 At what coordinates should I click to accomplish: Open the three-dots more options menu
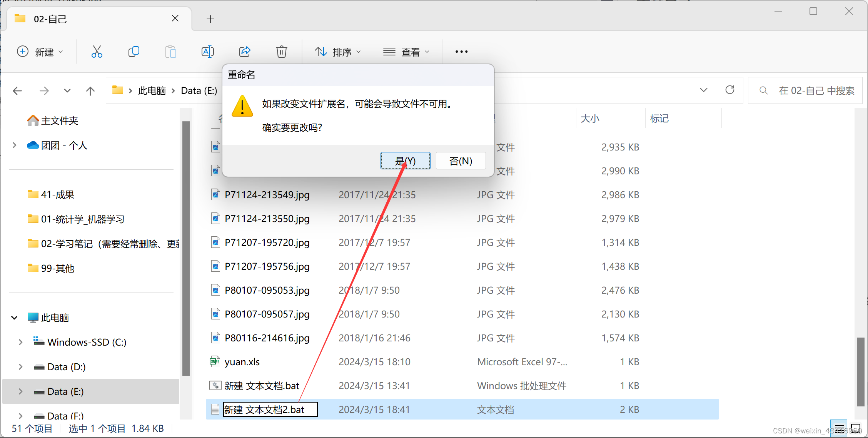(461, 52)
